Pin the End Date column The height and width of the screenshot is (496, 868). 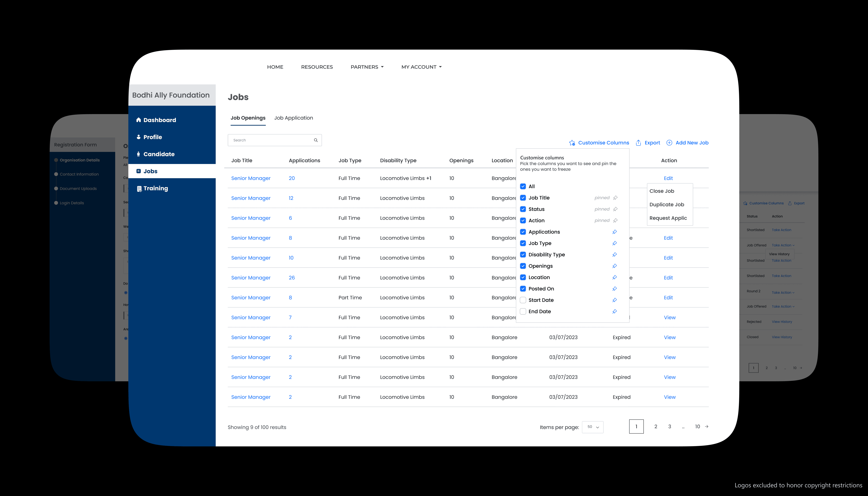tap(615, 311)
